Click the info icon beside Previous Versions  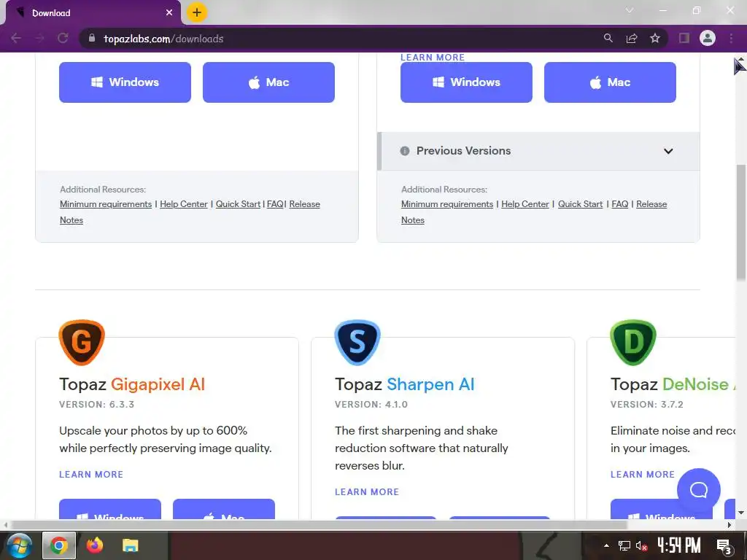point(405,151)
